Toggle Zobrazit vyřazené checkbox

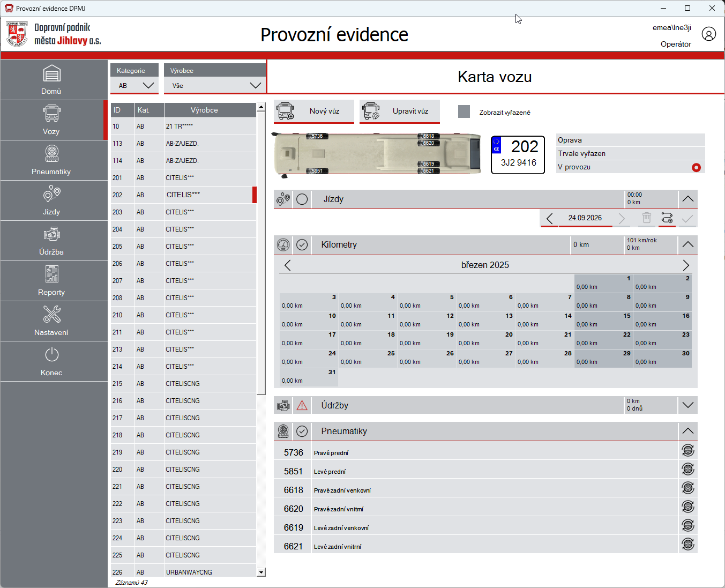pyautogui.click(x=464, y=111)
